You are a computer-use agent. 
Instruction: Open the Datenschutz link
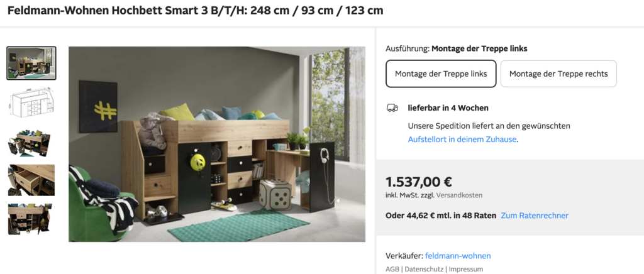424,269
